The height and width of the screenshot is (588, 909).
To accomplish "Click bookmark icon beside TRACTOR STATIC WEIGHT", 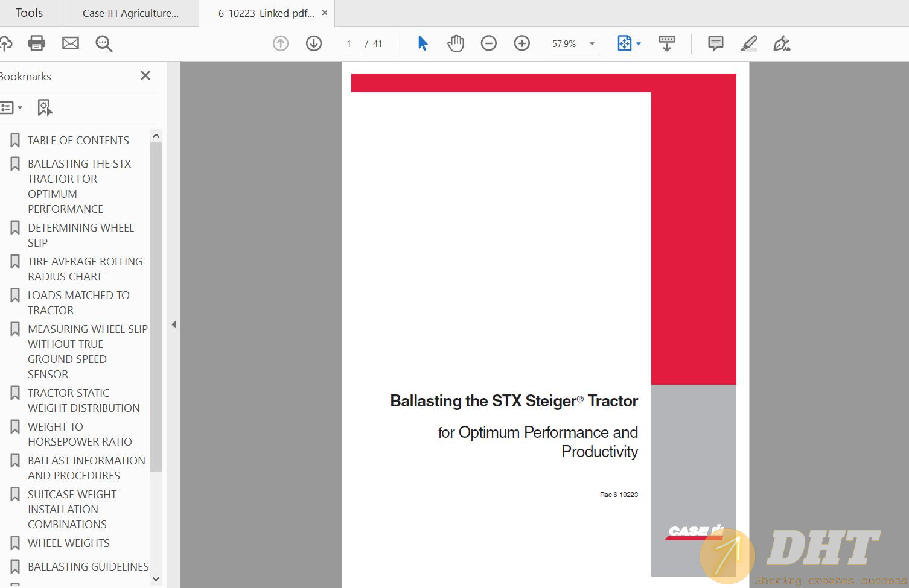I will point(15,393).
